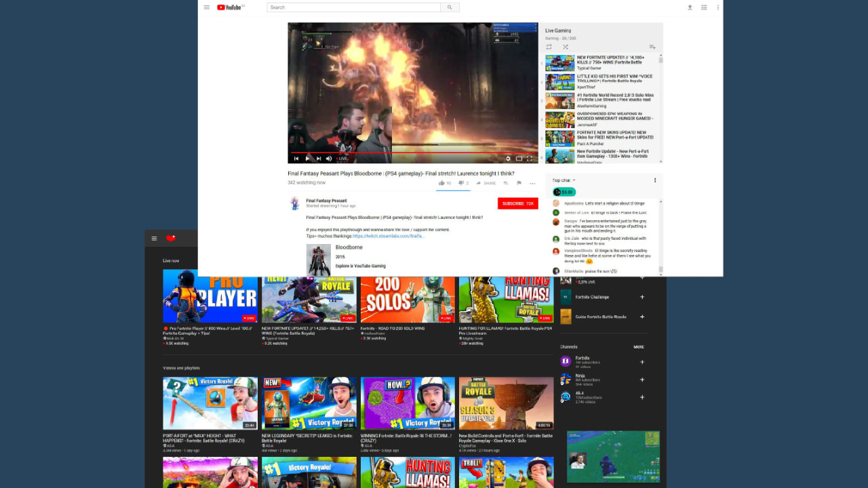Open the Top chat dropdown
Image resolution: width=868 pixels, height=488 pixels.
pyautogui.click(x=564, y=180)
